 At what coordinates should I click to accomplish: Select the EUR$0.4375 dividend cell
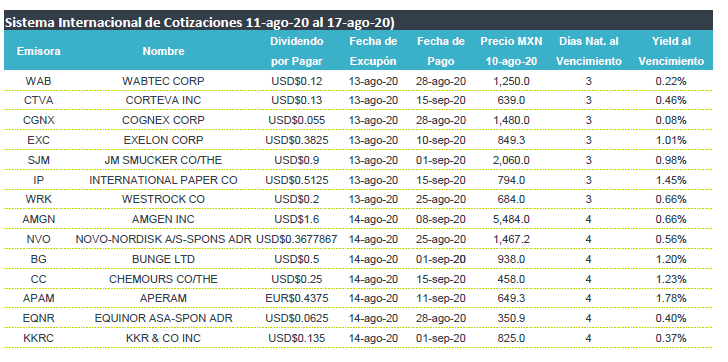[297, 298]
